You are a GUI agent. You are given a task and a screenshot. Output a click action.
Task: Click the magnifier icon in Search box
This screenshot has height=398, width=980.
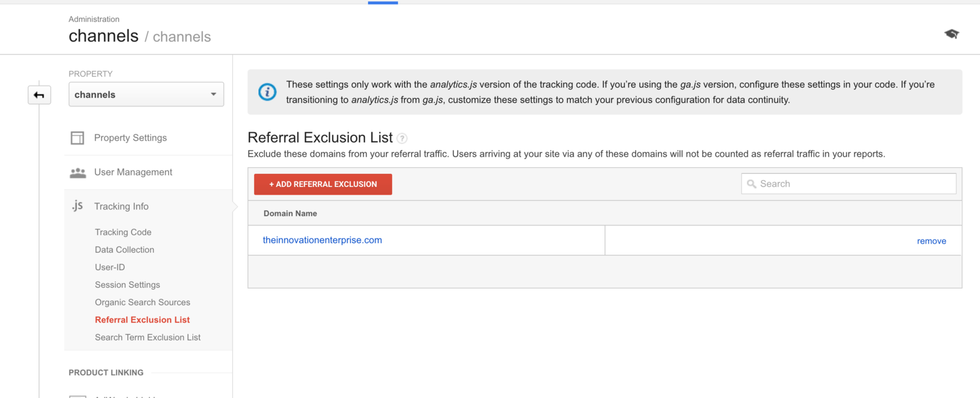pos(752,184)
